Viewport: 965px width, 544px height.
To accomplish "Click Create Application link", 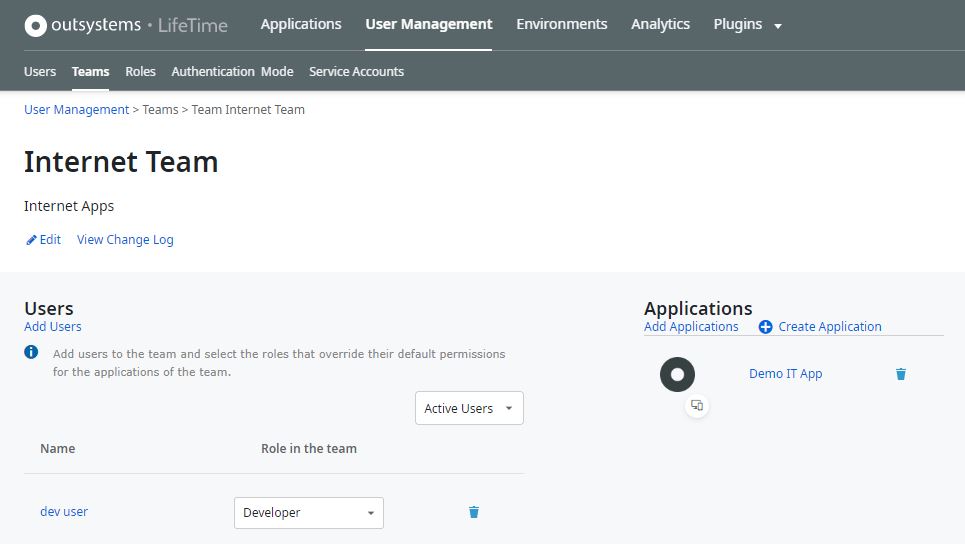I will (x=830, y=327).
